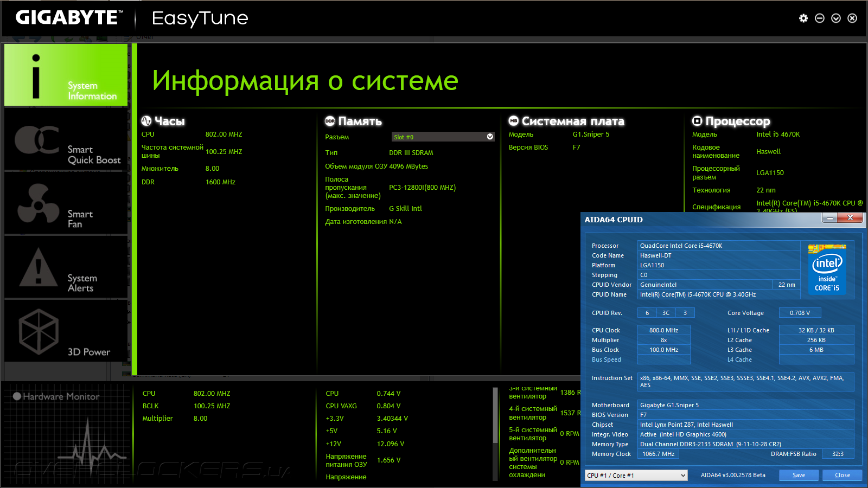Image resolution: width=868 pixels, height=488 pixels.
Task: Click the Bus Speed link in AIDA64
Action: point(606,360)
